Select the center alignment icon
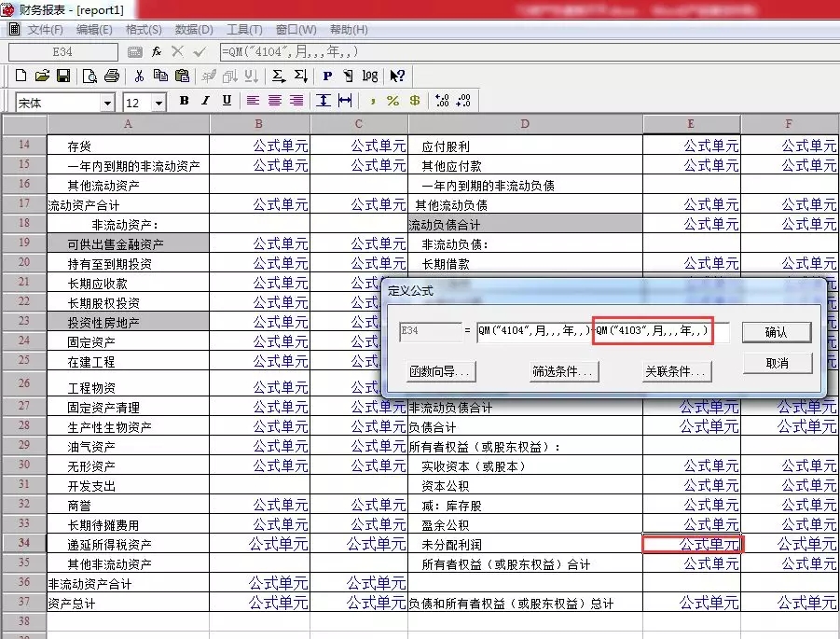Viewport: 840px width, 639px height. coord(274,101)
